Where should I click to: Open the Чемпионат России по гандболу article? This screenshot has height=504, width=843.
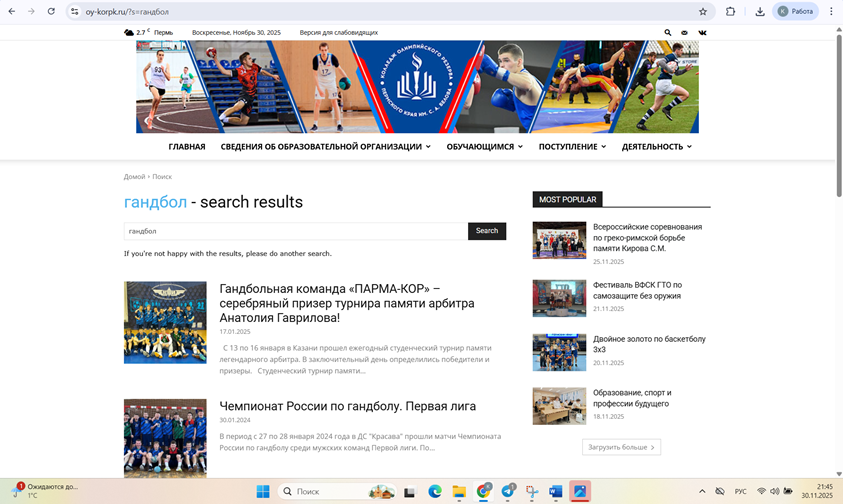pos(347,406)
